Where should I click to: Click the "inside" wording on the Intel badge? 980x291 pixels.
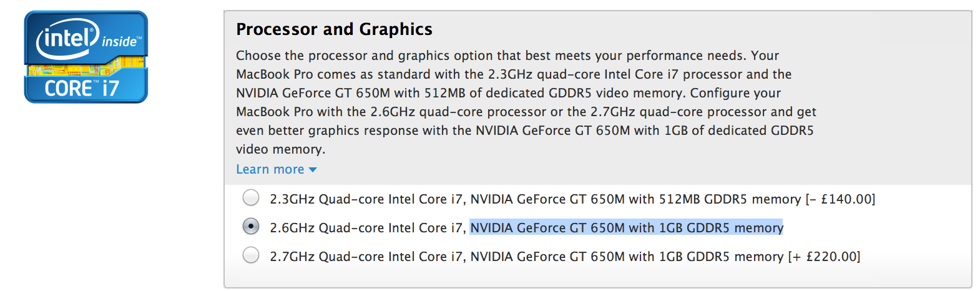tap(120, 42)
